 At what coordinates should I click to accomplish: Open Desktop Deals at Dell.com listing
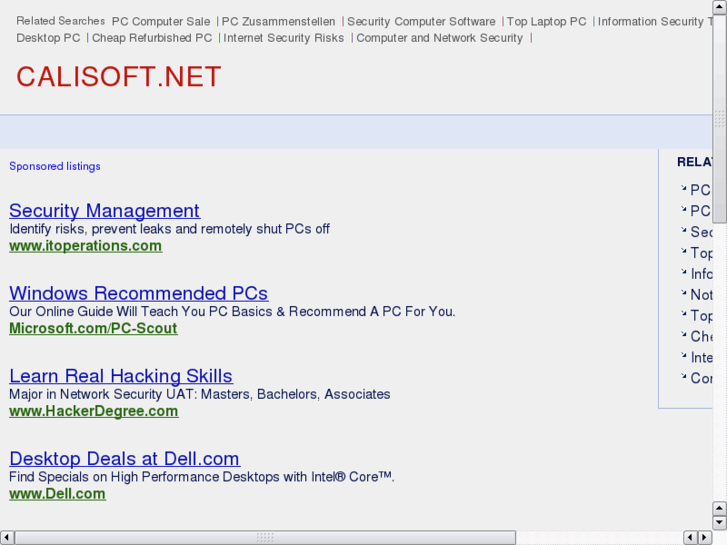(125, 458)
